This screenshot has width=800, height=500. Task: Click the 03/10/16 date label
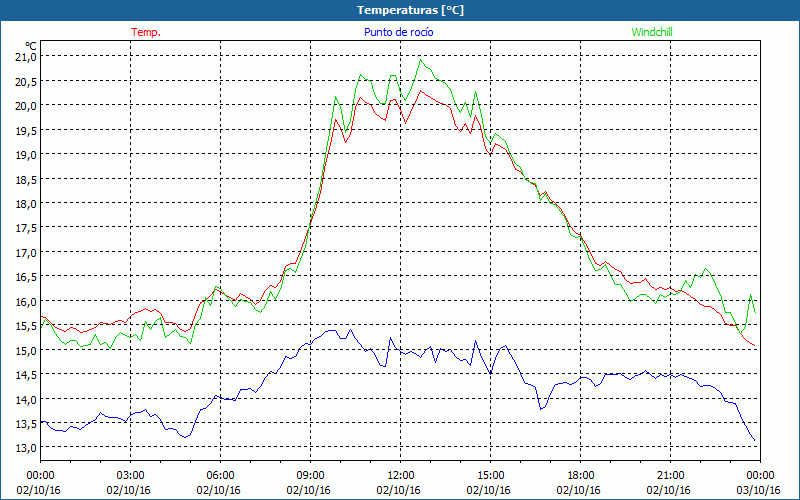coord(760,491)
